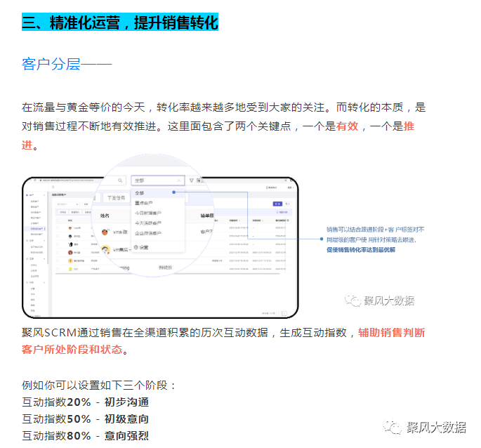Click the highlighted active sidebar menu item

tap(37, 229)
